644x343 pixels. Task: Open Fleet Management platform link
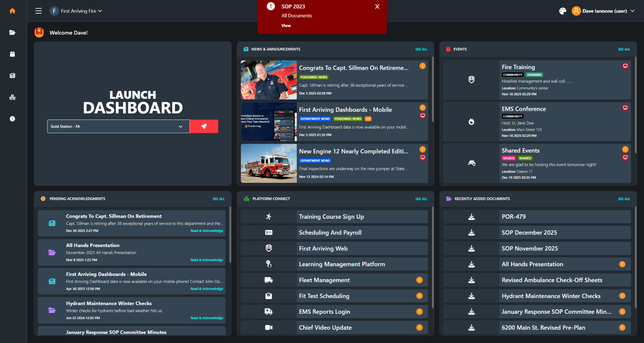tap(324, 280)
